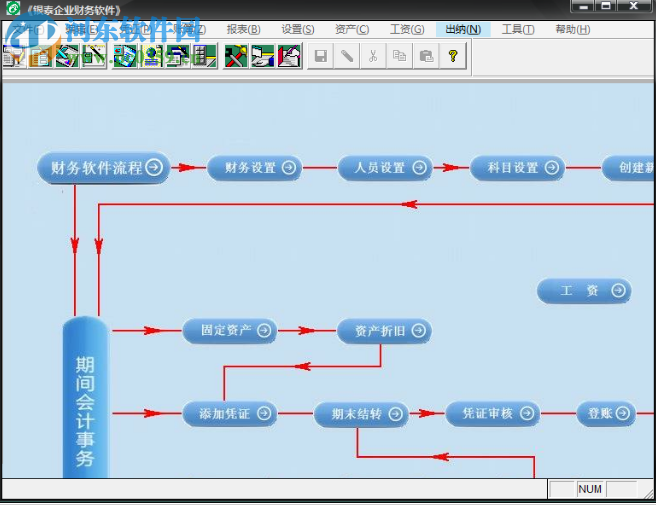
Task: Open the 出纳(N) menu
Action: [463, 29]
